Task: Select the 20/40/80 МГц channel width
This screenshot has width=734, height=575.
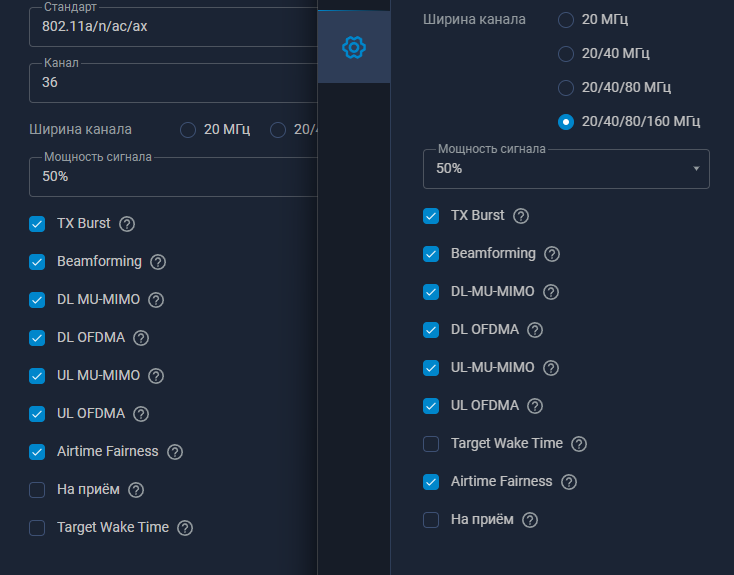Action: click(566, 88)
